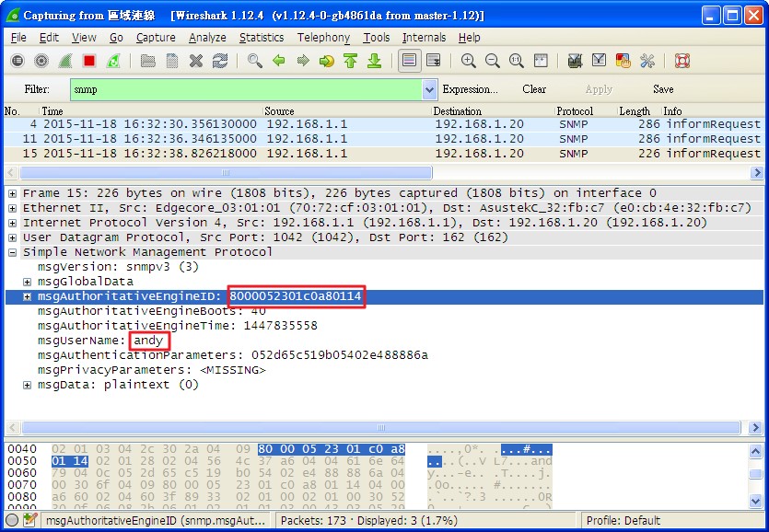Focus the snmp display filter field
Image resolution: width=769 pixels, height=532 pixels.
tap(247, 89)
